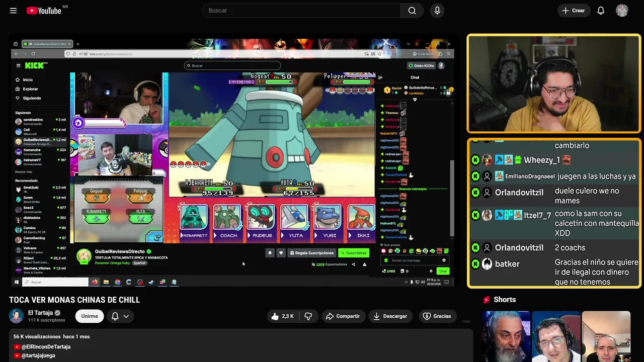Open sandraskins channel in Kick following list
Image resolution: width=644 pixels, height=362 pixels.
(x=40, y=121)
